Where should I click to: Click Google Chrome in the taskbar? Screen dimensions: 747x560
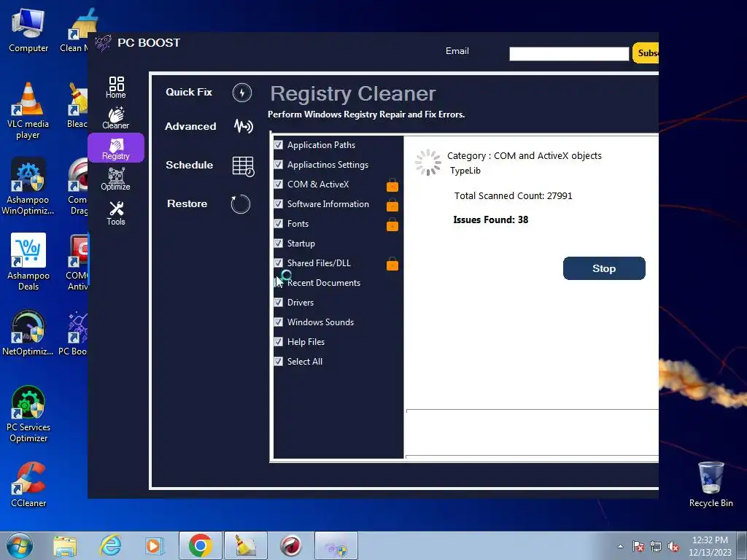[x=200, y=545]
